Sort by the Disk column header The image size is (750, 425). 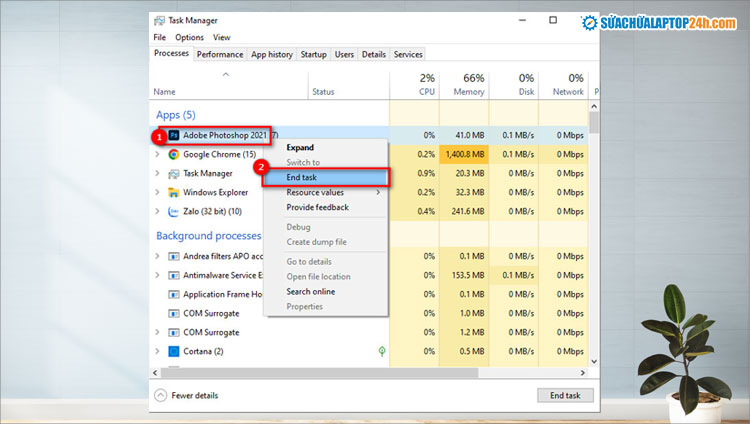click(514, 85)
